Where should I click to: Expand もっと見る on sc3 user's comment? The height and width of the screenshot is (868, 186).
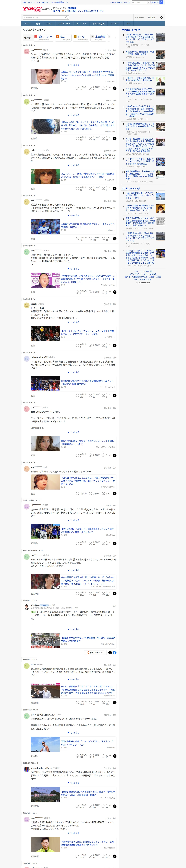click(x=74, y=432)
